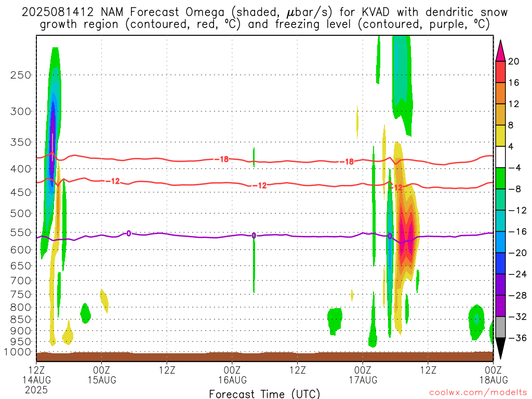Click the gray -32 to -36 colorbar segment
The width and height of the screenshot is (532, 399).
[500, 327]
